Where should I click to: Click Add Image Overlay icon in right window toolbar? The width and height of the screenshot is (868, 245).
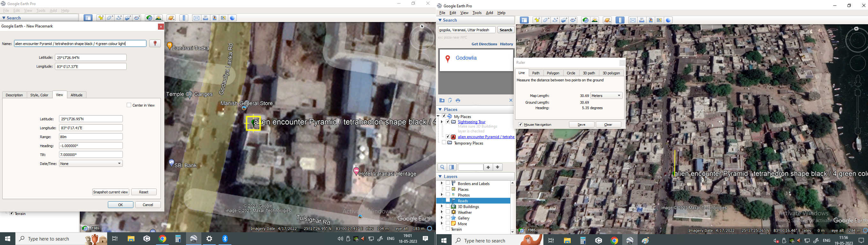(x=565, y=20)
